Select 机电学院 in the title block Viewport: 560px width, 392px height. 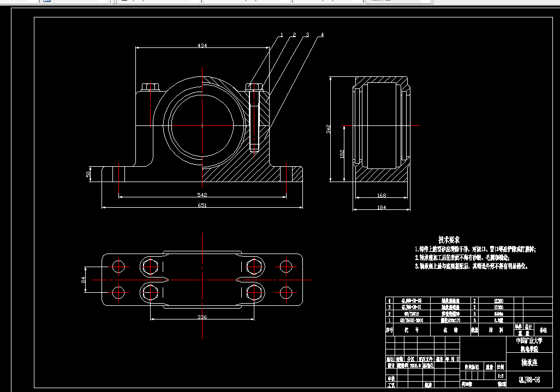point(529,349)
